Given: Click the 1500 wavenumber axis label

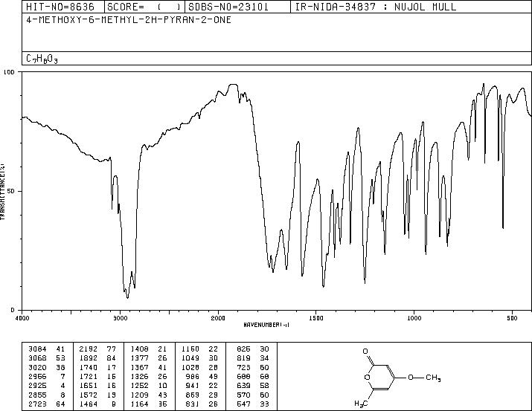Looking at the screenshot, I should 316,318.
